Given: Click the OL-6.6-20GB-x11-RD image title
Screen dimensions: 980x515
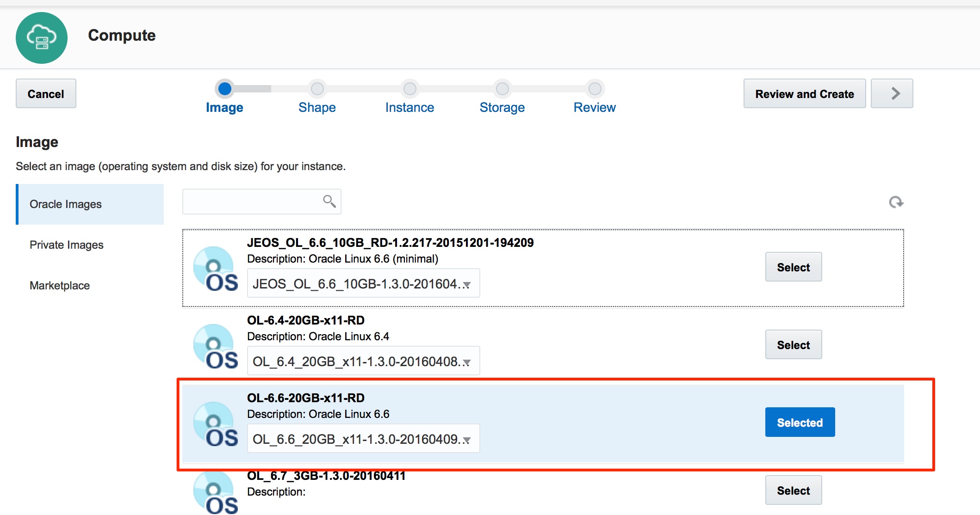Looking at the screenshot, I should click(306, 398).
